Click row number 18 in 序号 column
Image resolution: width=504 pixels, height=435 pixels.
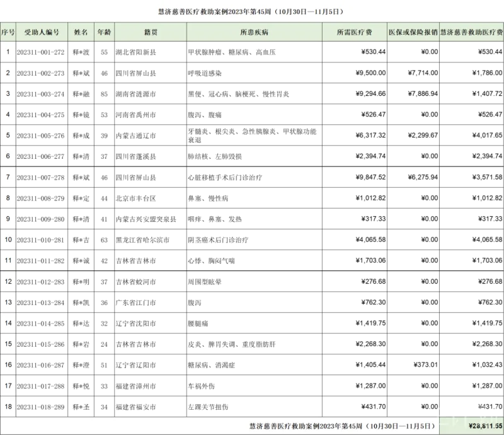click(x=8, y=406)
